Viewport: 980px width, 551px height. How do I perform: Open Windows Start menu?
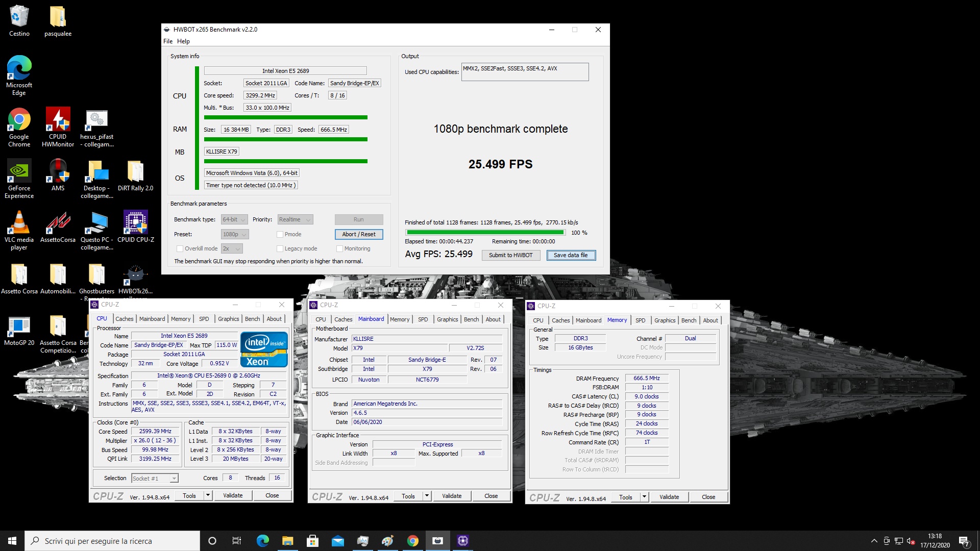[12, 541]
